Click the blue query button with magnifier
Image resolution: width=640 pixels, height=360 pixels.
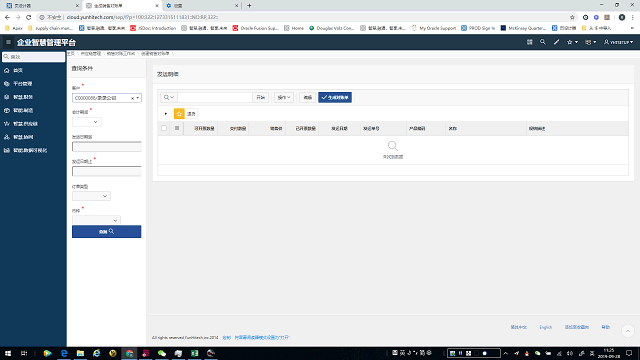click(107, 231)
